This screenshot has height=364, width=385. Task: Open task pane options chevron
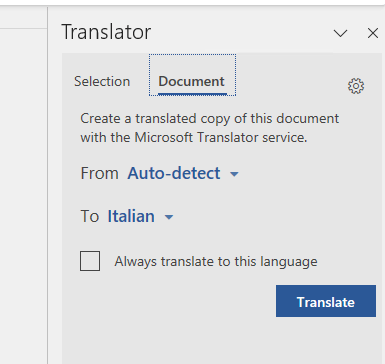pos(340,33)
